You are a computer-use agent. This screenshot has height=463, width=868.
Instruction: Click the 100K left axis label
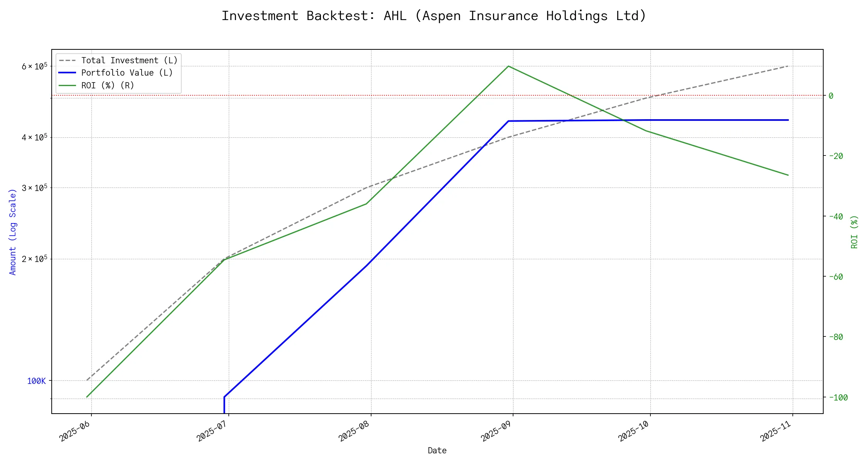pyautogui.click(x=36, y=381)
